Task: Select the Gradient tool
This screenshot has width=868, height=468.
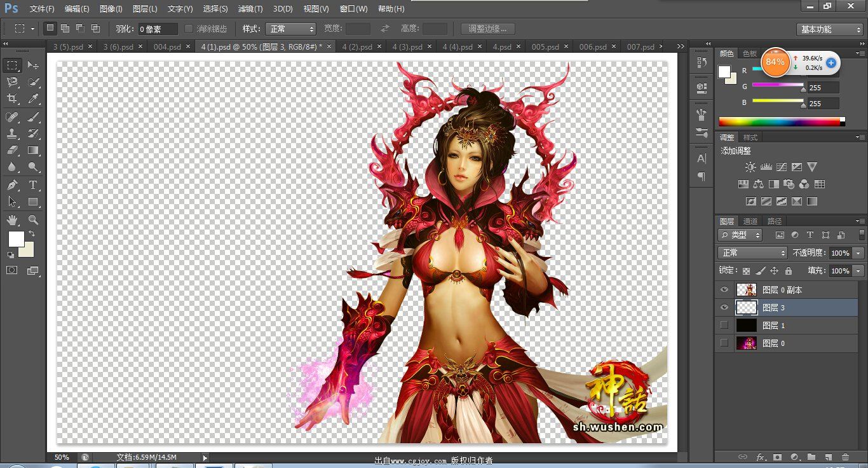Action: pyautogui.click(x=33, y=151)
